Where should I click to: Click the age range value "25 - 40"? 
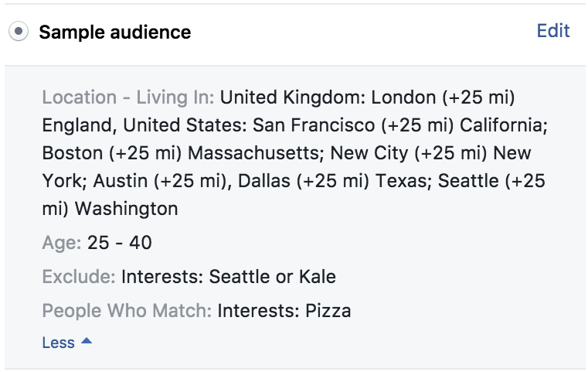tap(120, 243)
